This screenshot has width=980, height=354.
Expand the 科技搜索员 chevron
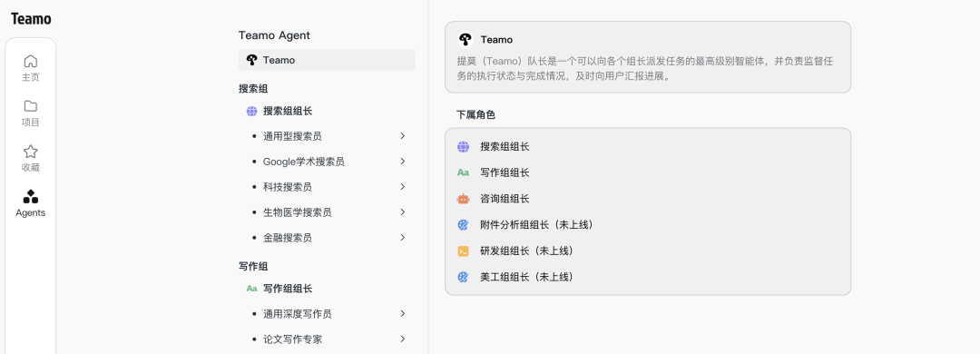click(x=403, y=186)
